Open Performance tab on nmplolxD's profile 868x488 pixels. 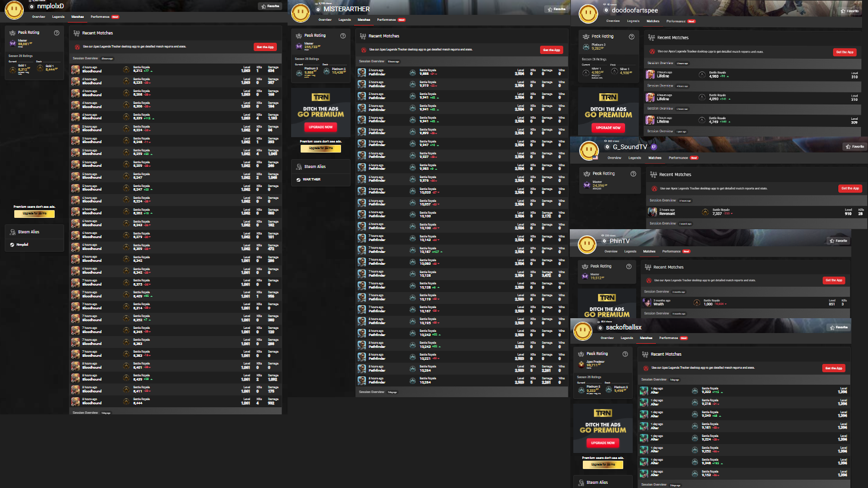coord(100,17)
